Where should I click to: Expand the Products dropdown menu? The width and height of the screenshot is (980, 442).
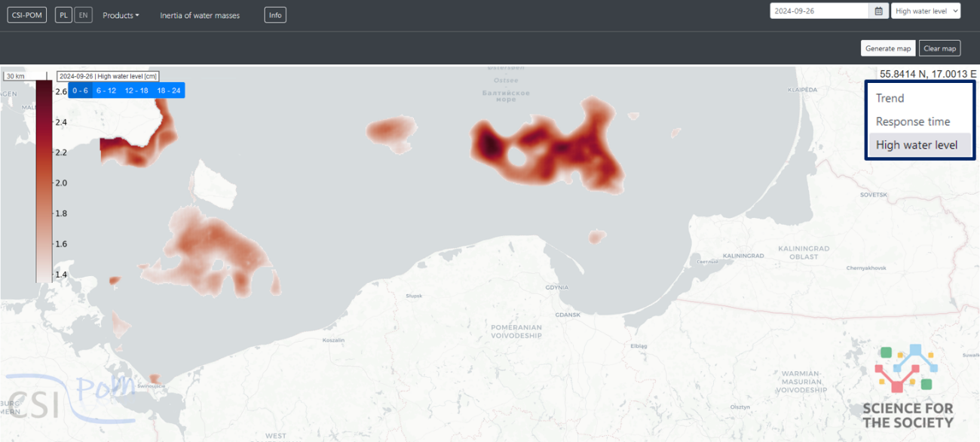pos(121,15)
